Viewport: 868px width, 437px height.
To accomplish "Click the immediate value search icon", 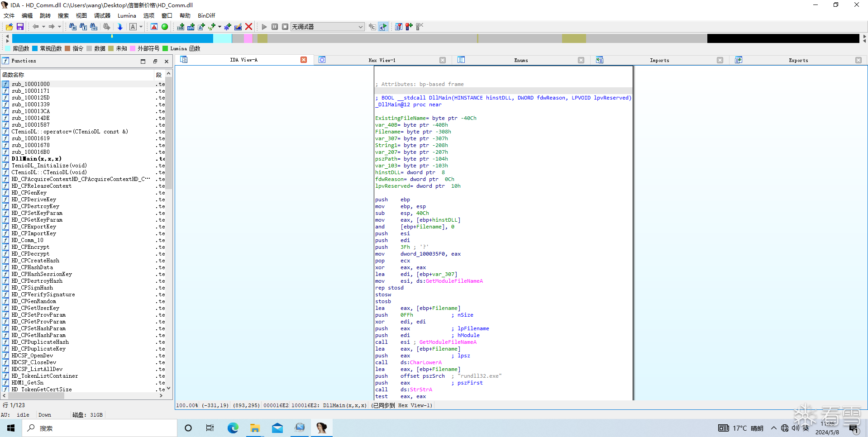I will tap(94, 27).
